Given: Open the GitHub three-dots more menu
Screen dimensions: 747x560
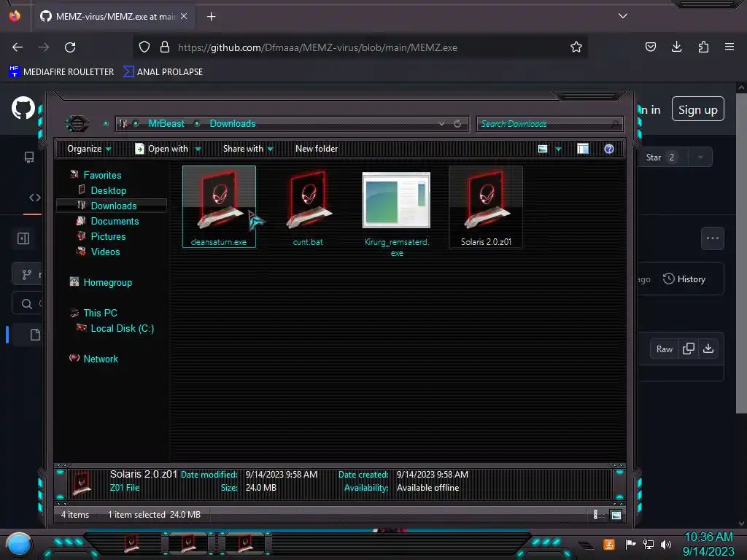Looking at the screenshot, I should click(713, 238).
